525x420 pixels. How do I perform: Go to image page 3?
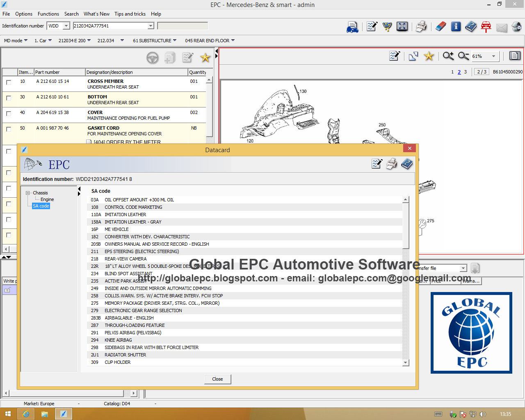click(x=466, y=72)
